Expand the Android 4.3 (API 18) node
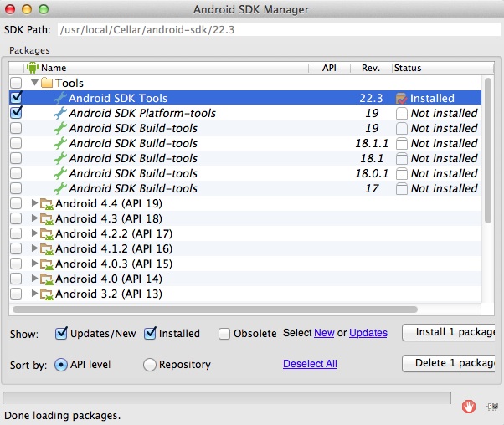This screenshot has height=425, width=504. pos(34,218)
